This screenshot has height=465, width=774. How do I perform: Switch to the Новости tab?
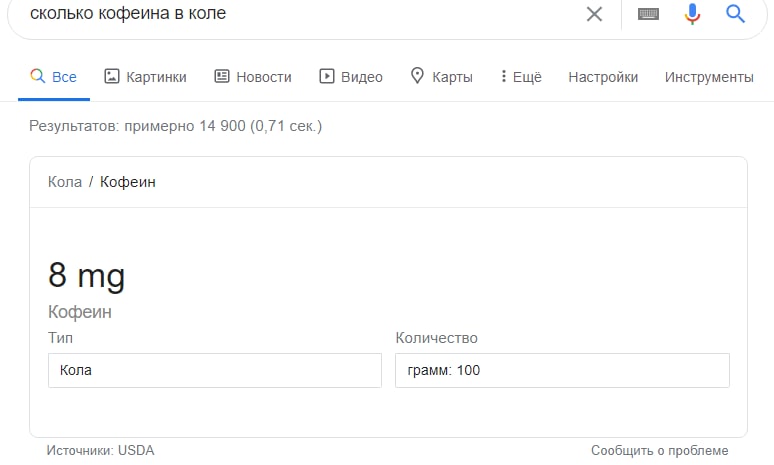[x=253, y=77]
